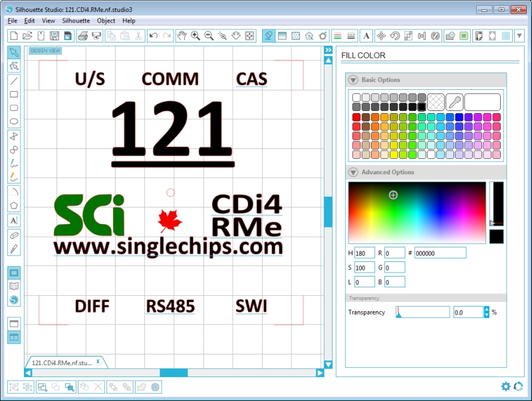Screen dimensions: 532x401
Task: Zoom in with the magnifier plus icon
Action: [196, 36]
